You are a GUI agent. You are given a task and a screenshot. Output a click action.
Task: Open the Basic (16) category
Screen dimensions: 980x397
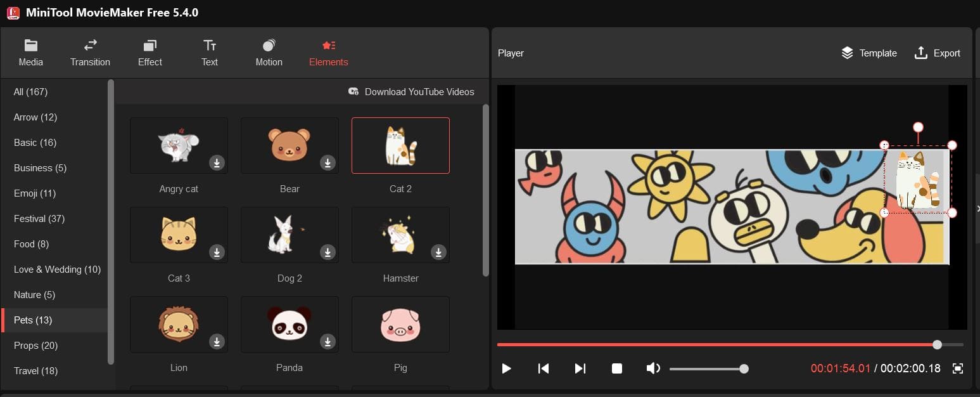[54, 143]
